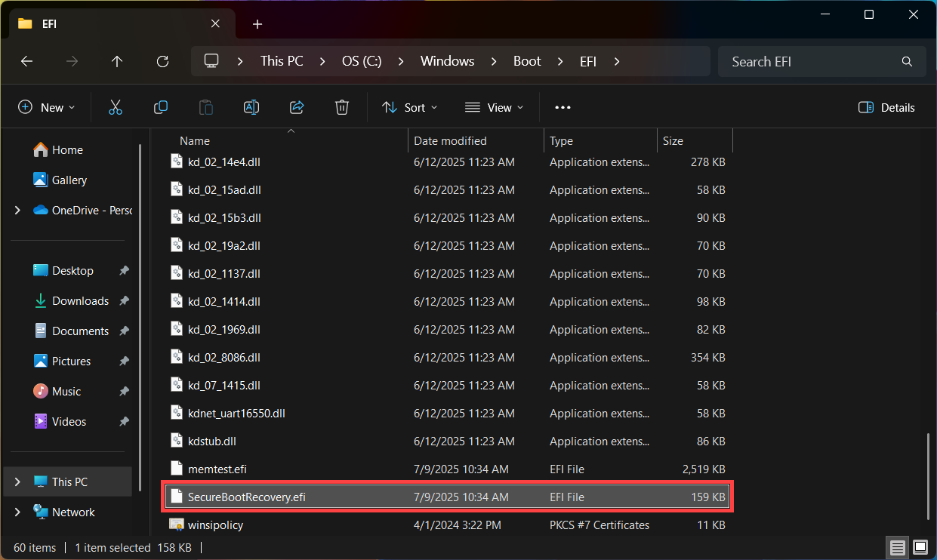This screenshot has width=937, height=560.
Task: Click the kd_02_8086.dll file icon
Action: coord(177,357)
